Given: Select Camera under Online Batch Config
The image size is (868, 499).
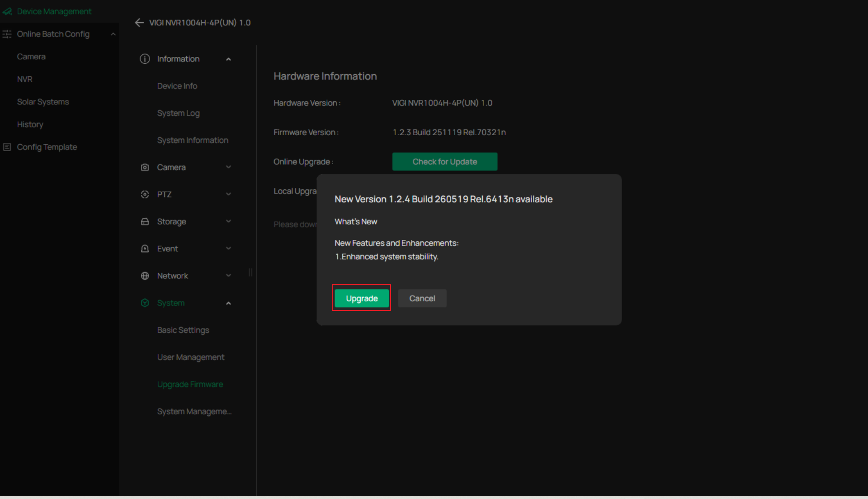Looking at the screenshot, I should pos(31,56).
